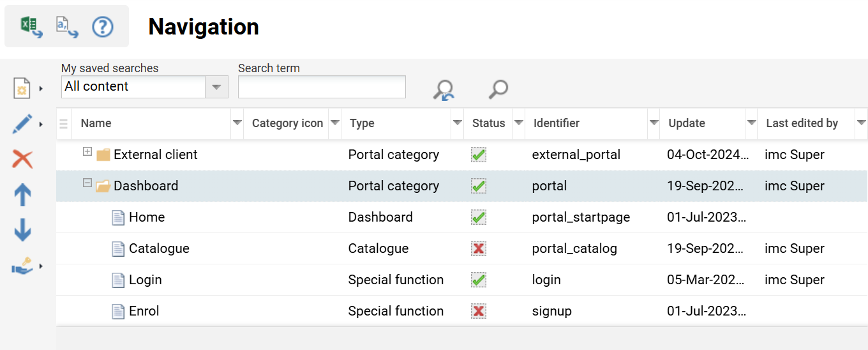Viewport: 868px width, 350px height.
Task: Sort by the Last edited by header
Action: [802, 123]
